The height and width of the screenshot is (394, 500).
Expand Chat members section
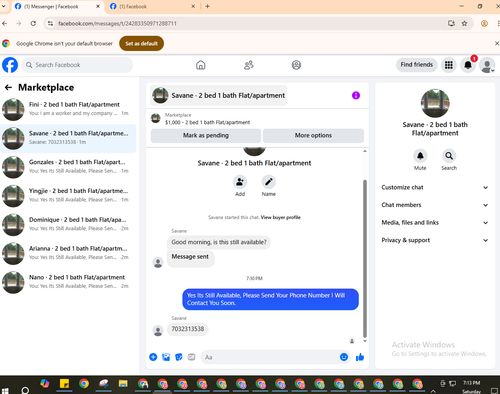pyautogui.click(x=435, y=205)
